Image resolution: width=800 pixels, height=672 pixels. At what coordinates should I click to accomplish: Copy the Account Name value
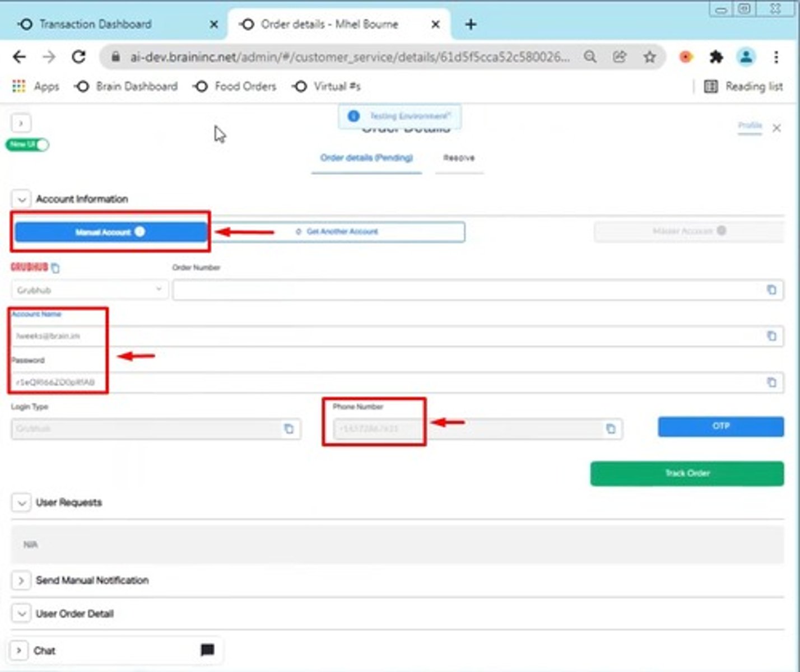click(771, 335)
